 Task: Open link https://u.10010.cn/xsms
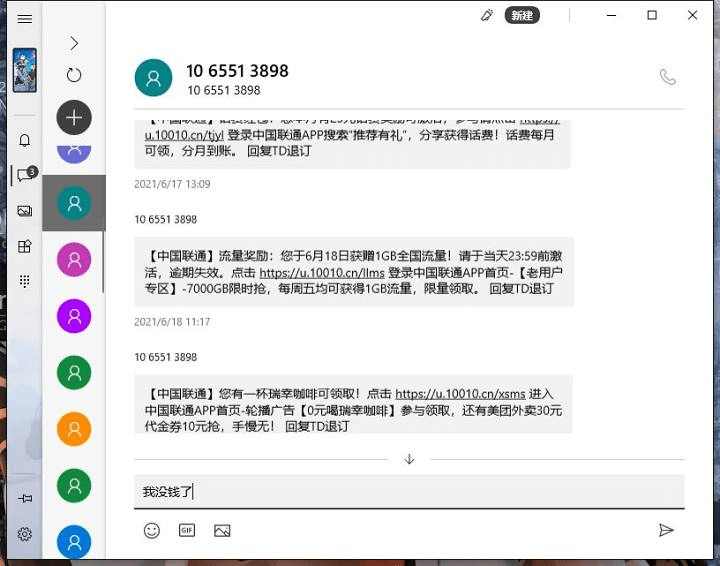pyautogui.click(x=460, y=394)
